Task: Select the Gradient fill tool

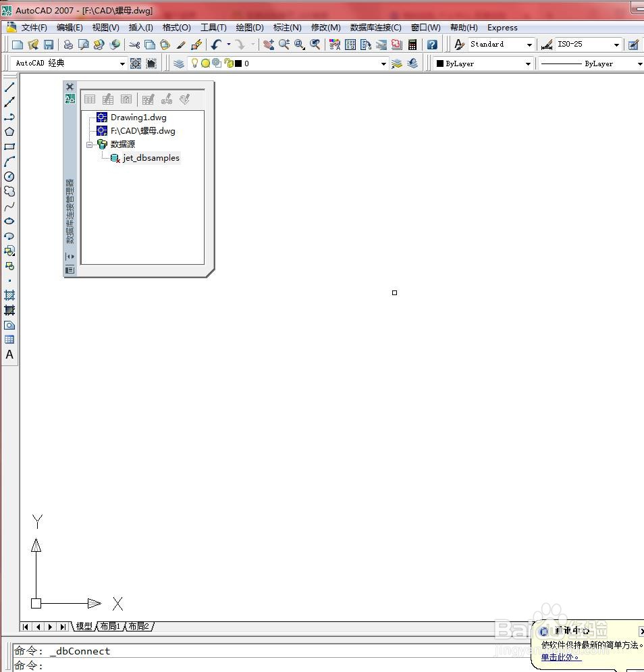Action: click(x=9, y=310)
